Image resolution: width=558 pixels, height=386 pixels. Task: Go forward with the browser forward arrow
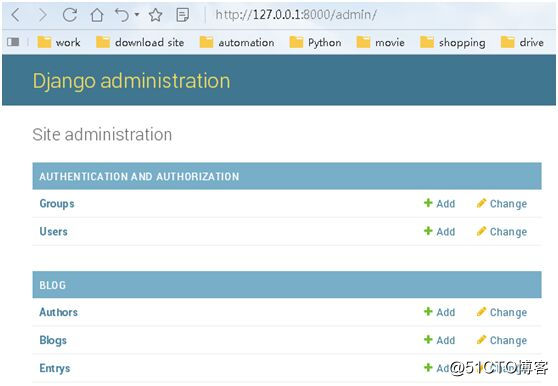click(x=43, y=15)
